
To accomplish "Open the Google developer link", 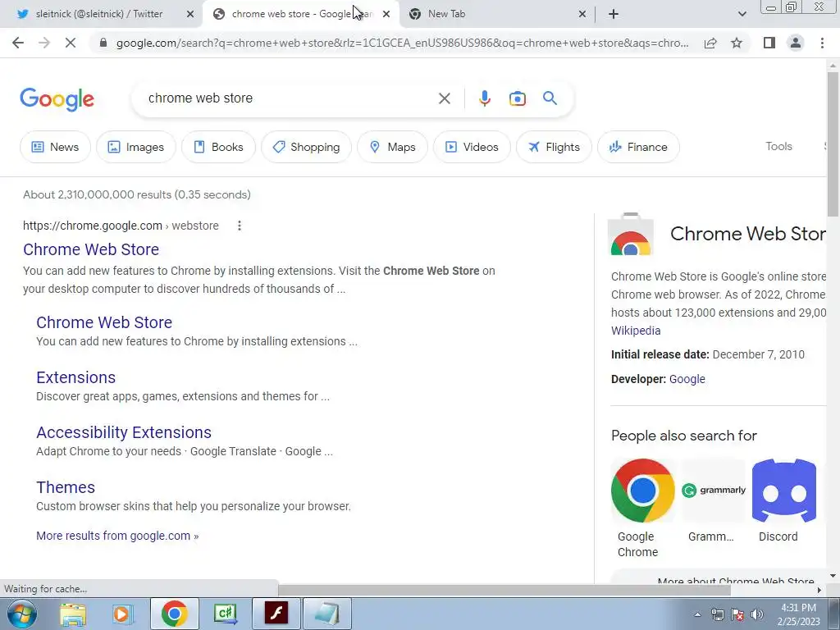I will (687, 379).
